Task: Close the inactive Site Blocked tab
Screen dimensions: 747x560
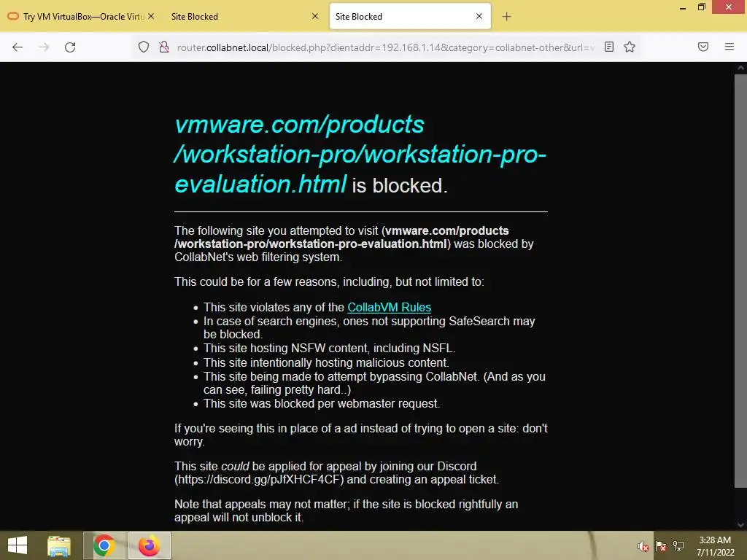Action: 315,16
